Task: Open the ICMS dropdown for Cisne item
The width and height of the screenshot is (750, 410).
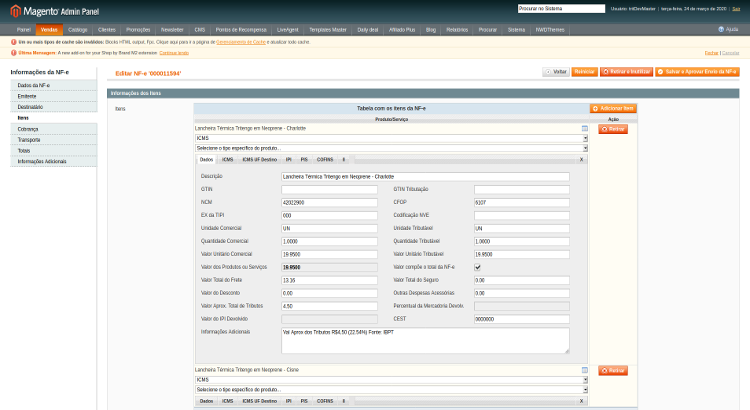Action: (x=391, y=380)
